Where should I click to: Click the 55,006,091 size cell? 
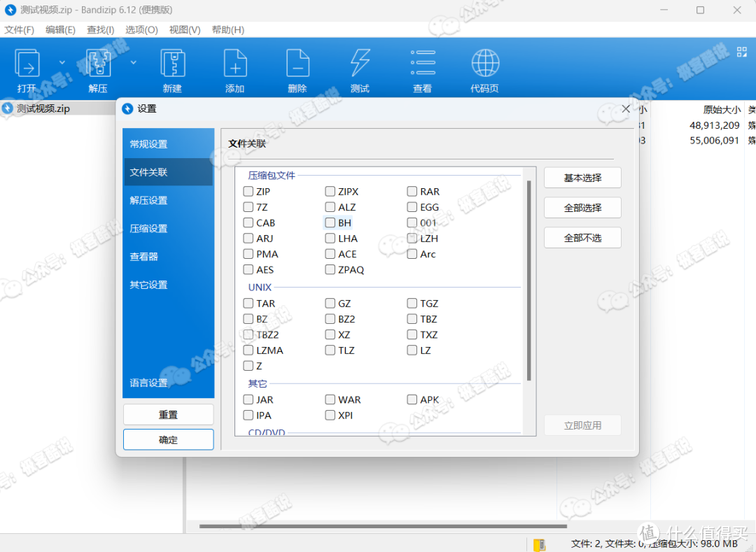coord(715,141)
